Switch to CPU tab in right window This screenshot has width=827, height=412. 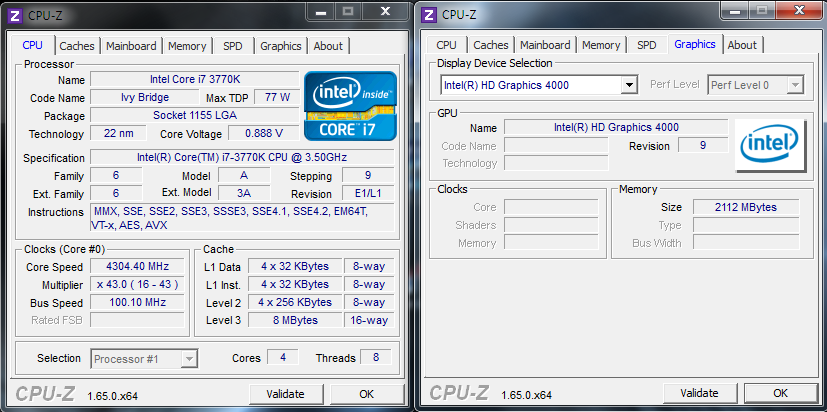tap(446, 45)
